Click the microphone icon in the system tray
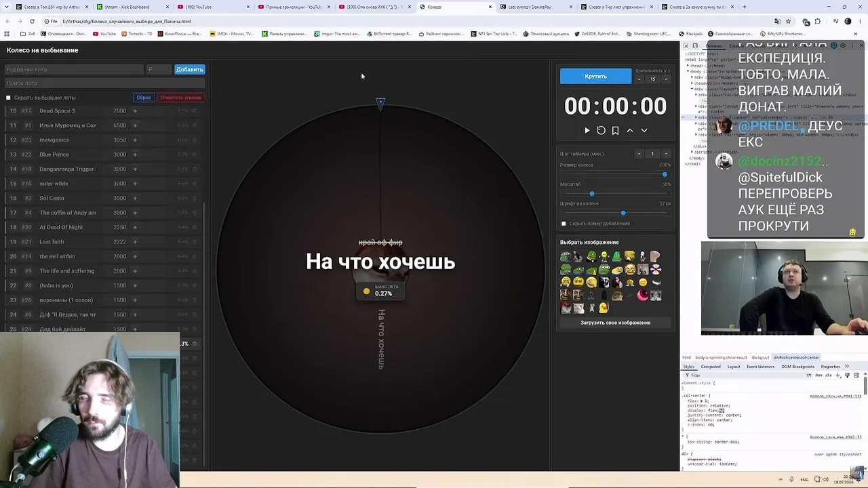Image resolution: width=868 pixels, height=488 pixels. (x=793, y=480)
